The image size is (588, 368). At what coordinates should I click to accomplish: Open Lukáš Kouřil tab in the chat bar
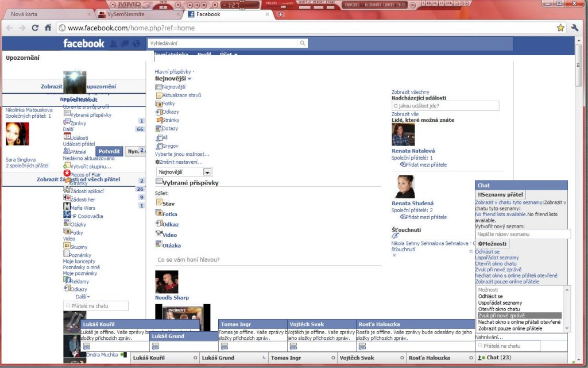(165, 358)
